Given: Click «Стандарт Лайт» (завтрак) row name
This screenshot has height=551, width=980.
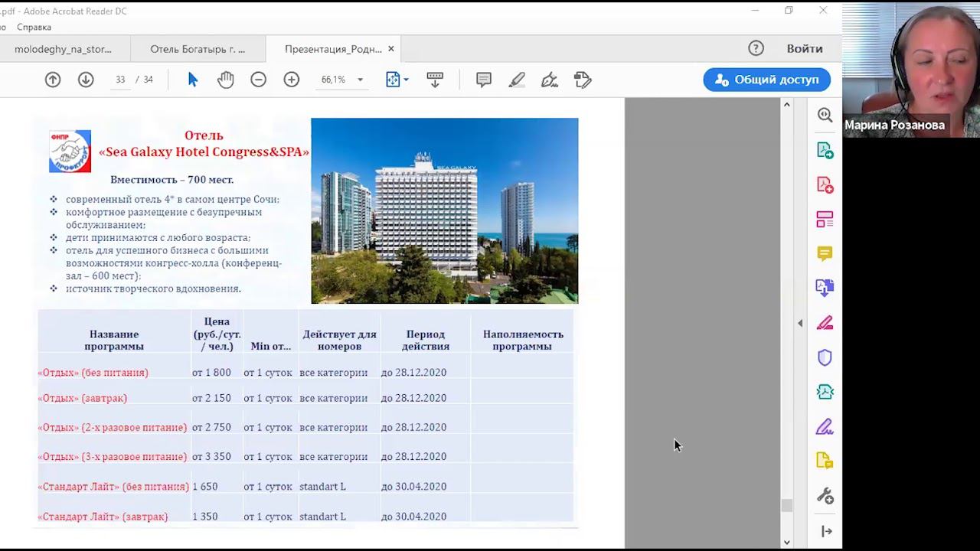Looking at the screenshot, I should pos(103,517).
